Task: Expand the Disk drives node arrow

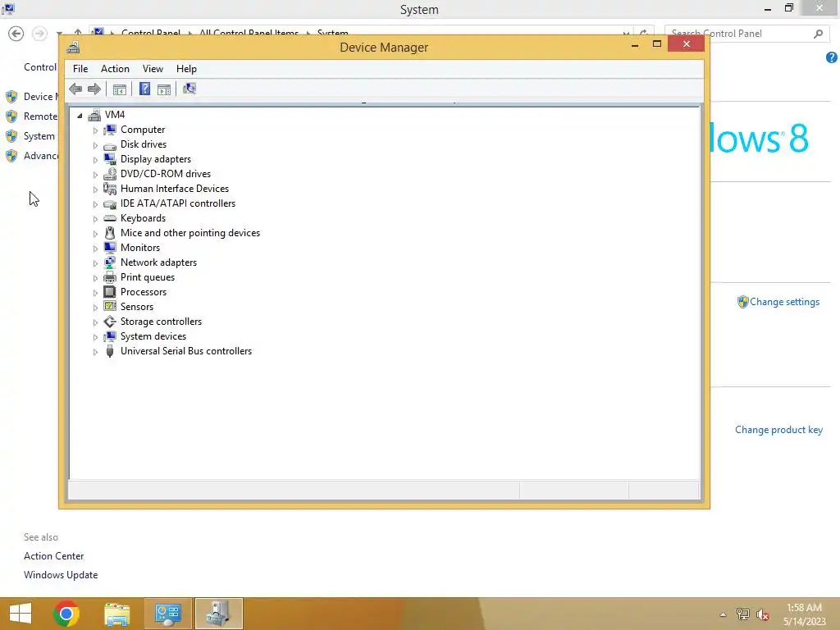Action: [95, 145]
